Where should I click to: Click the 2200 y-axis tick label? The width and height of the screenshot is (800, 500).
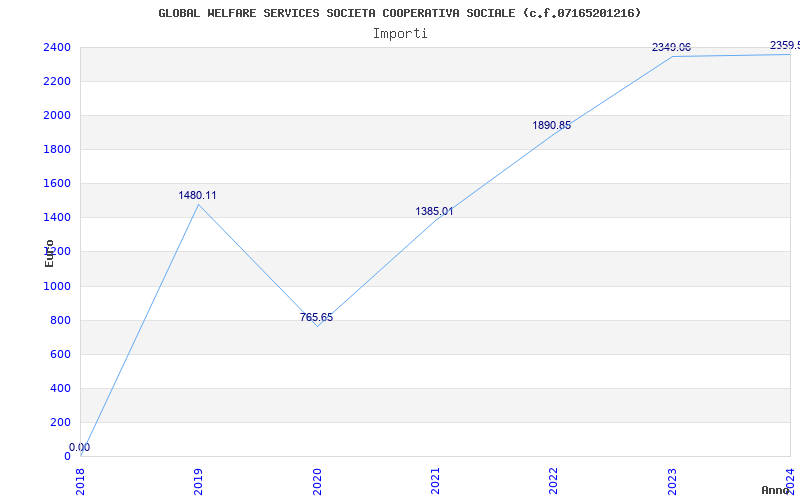57,82
